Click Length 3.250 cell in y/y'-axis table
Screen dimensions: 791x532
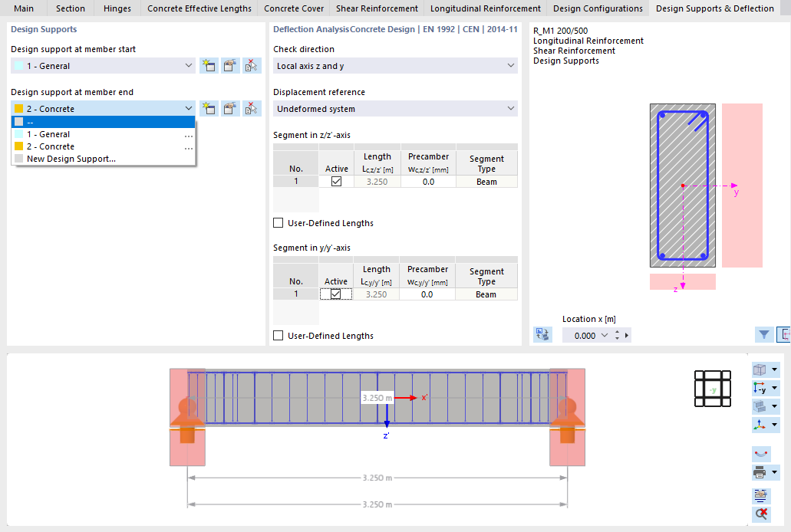click(377, 294)
